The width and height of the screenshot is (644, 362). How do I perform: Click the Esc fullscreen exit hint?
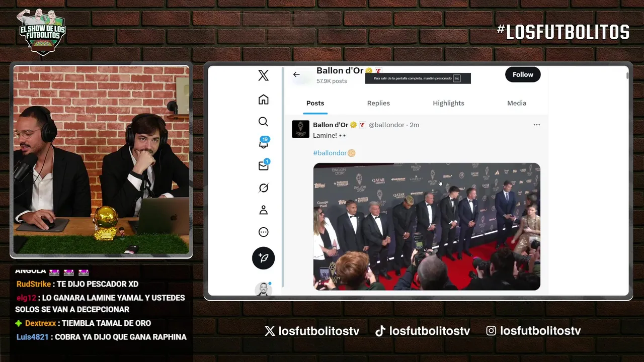pos(418,78)
